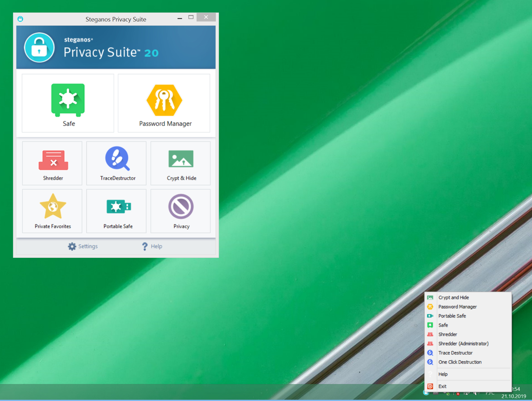Open the Safe tile
The image size is (532, 401).
[68, 103]
